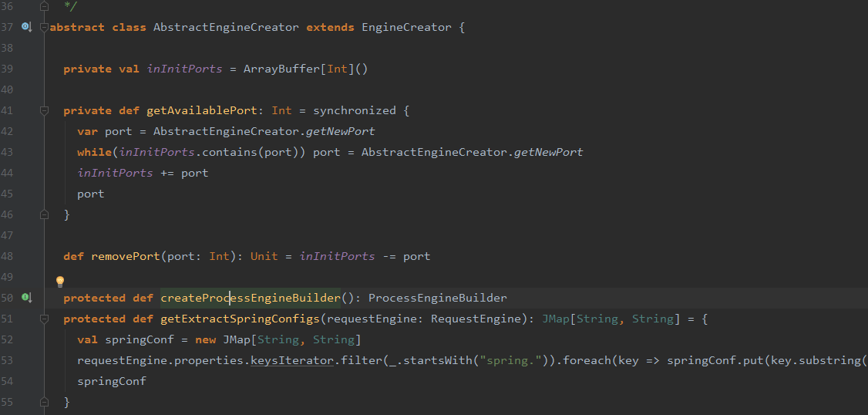Click fold end marker on line 55
This screenshot has height=415, width=868.
[x=44, y=402]
